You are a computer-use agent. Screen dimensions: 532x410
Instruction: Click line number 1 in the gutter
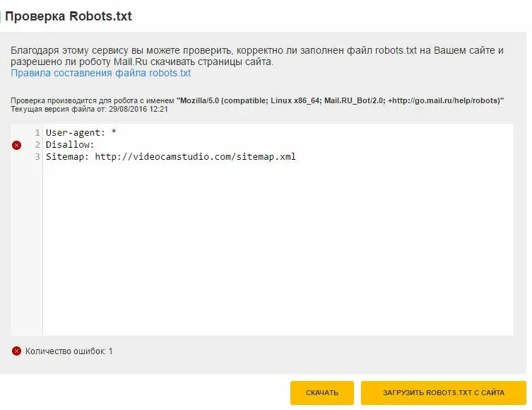pyautogui.click(x=37, y=133)
